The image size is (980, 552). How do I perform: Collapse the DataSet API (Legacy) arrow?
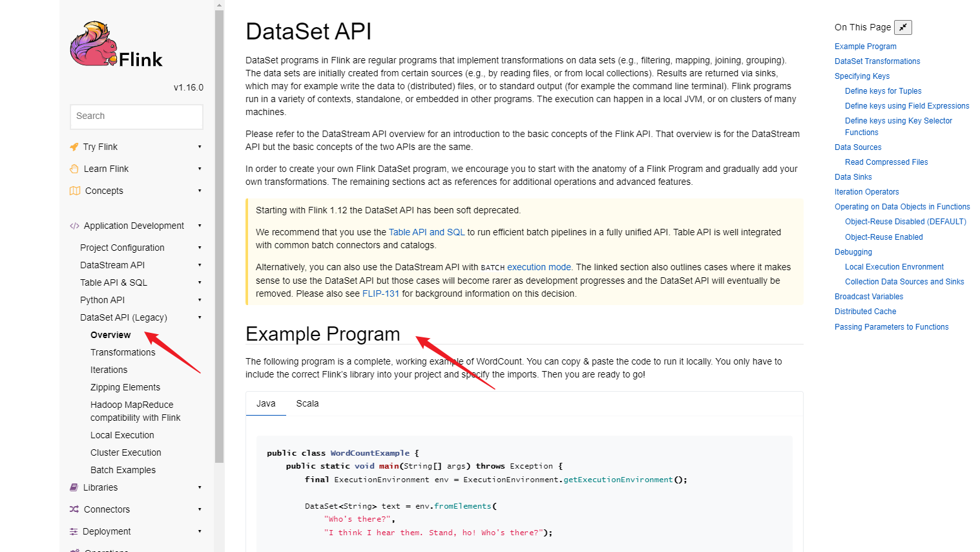point(200,317)
